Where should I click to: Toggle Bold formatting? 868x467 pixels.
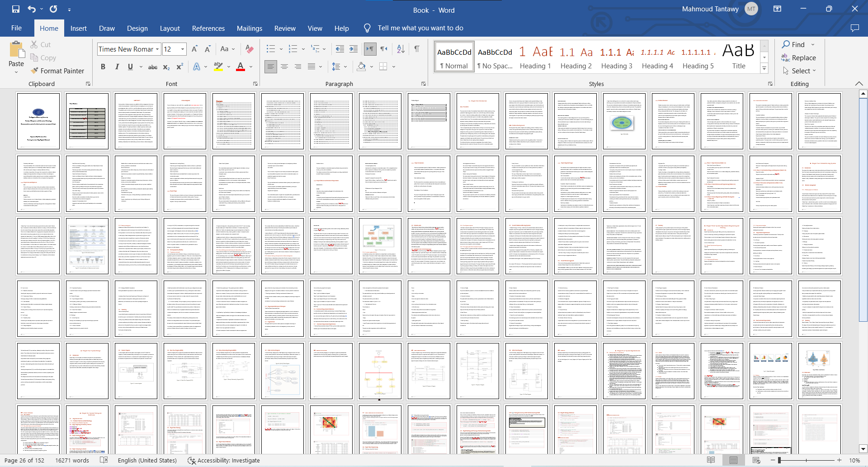[x=103, y=67]
